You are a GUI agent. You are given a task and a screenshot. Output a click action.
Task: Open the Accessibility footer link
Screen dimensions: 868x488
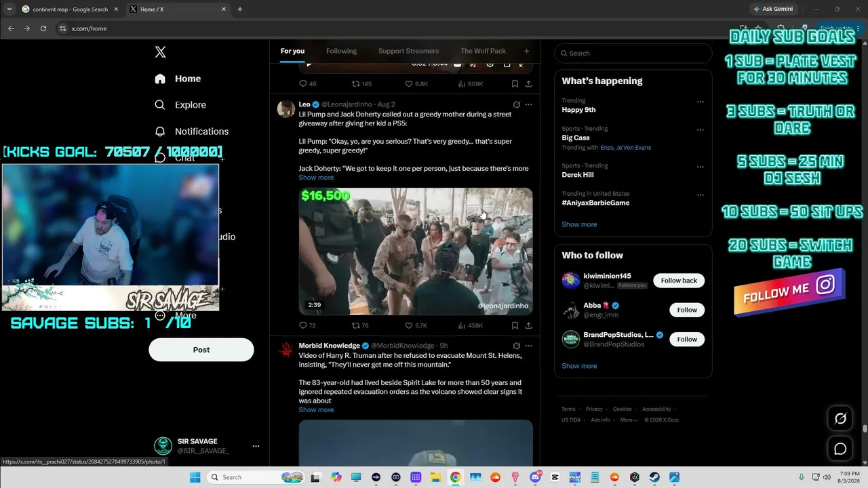tap(656, 409)
